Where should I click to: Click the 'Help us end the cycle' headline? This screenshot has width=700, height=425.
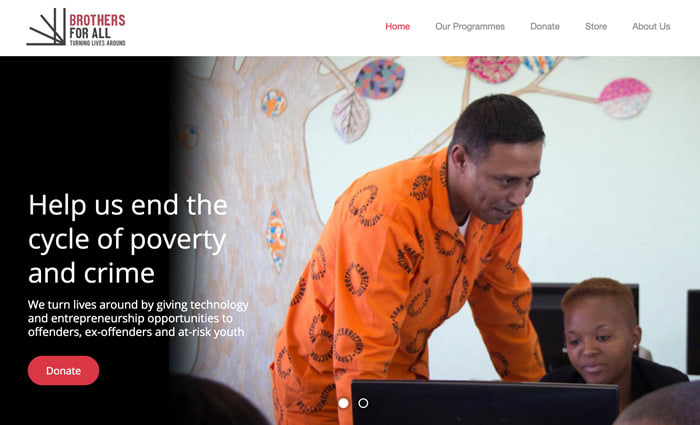tap(128, 239)
